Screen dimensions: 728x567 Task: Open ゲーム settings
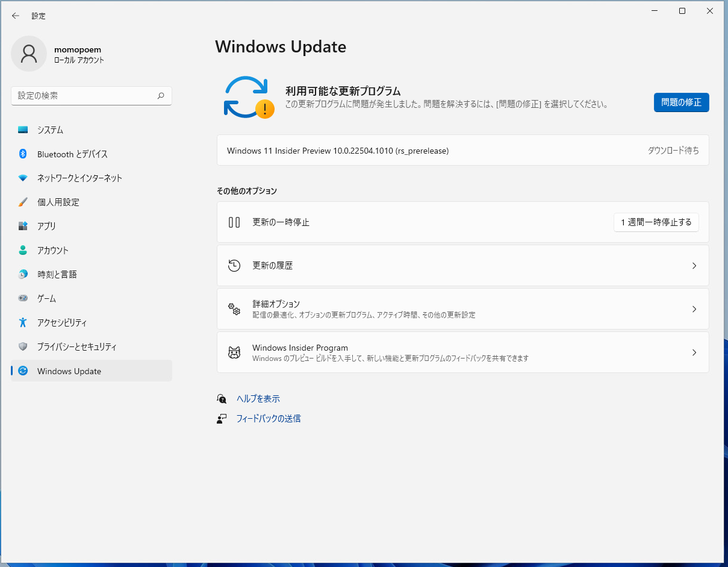pos(92,298)
